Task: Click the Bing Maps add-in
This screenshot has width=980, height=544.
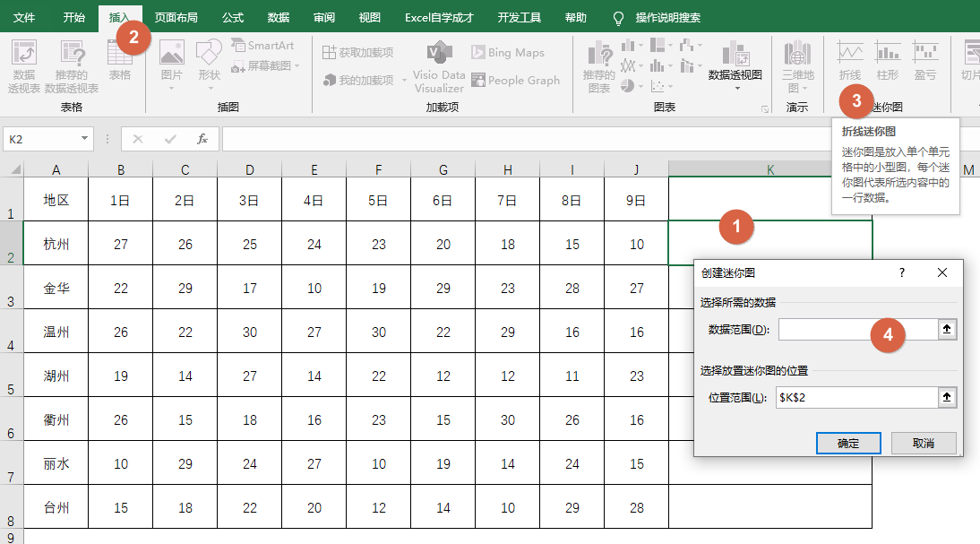Action: (x=508, y=53)
